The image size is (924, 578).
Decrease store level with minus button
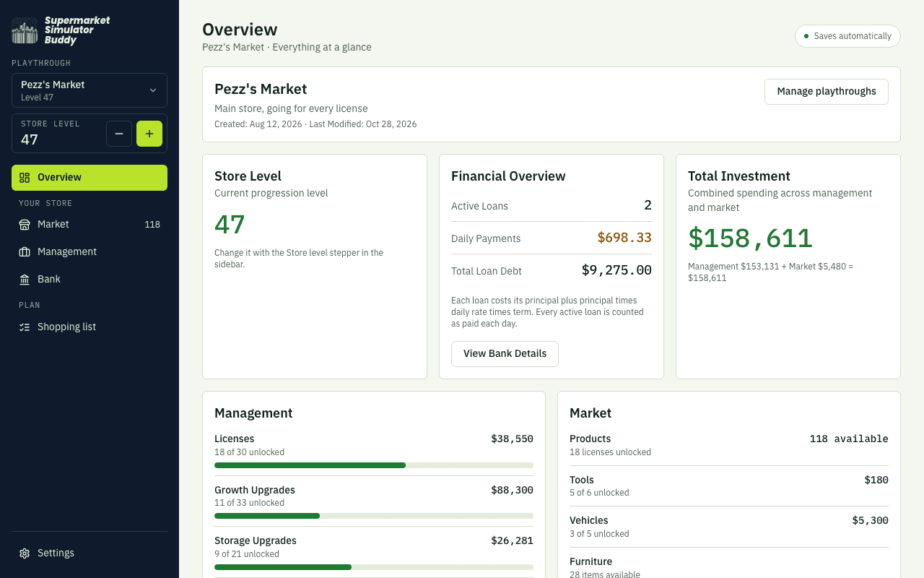coord(119,134)
